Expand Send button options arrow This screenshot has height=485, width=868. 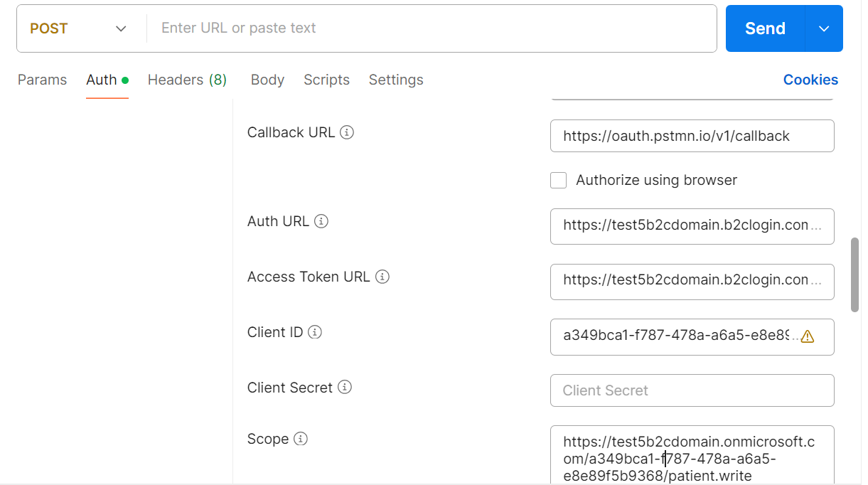coord(824,28)
